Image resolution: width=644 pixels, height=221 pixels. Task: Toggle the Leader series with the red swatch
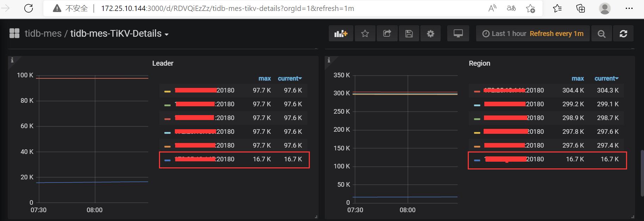coord(204,118)
